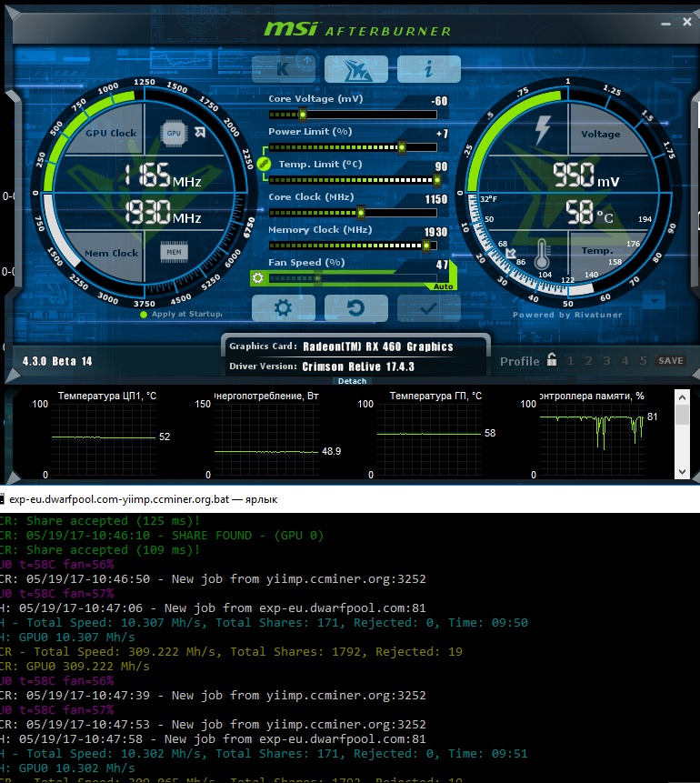Click monitor scrollbar up arrow

(682, 397)
